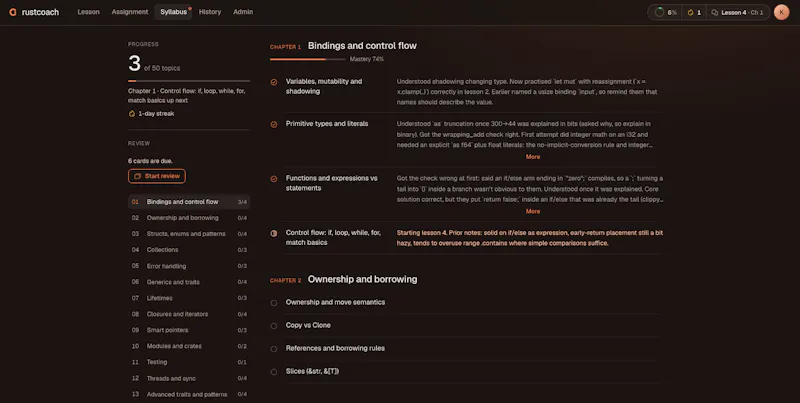Select chapter 12 Threads and sync
Screen dimensions: 800x403
pos(189,378)
